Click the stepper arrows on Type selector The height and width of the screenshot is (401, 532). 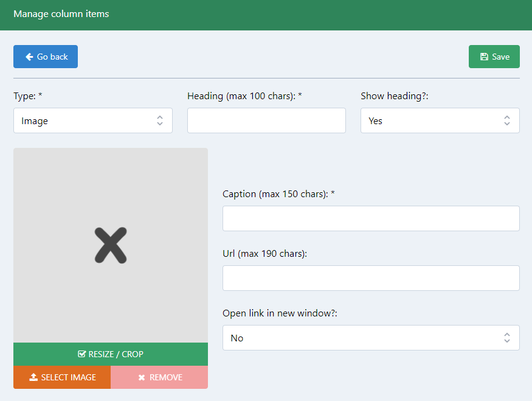pyautogui.click(x=161, y=120)
